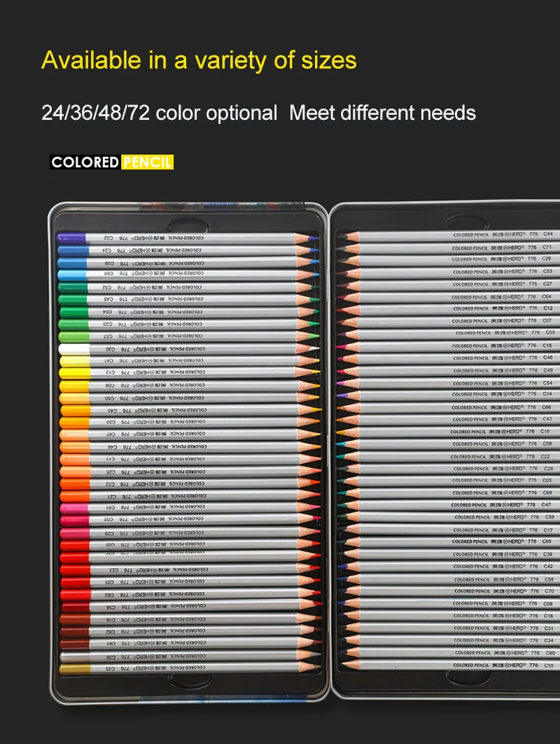Click the pencil code "C43"
Screen dimensions: 560x744
pos(547,419)
